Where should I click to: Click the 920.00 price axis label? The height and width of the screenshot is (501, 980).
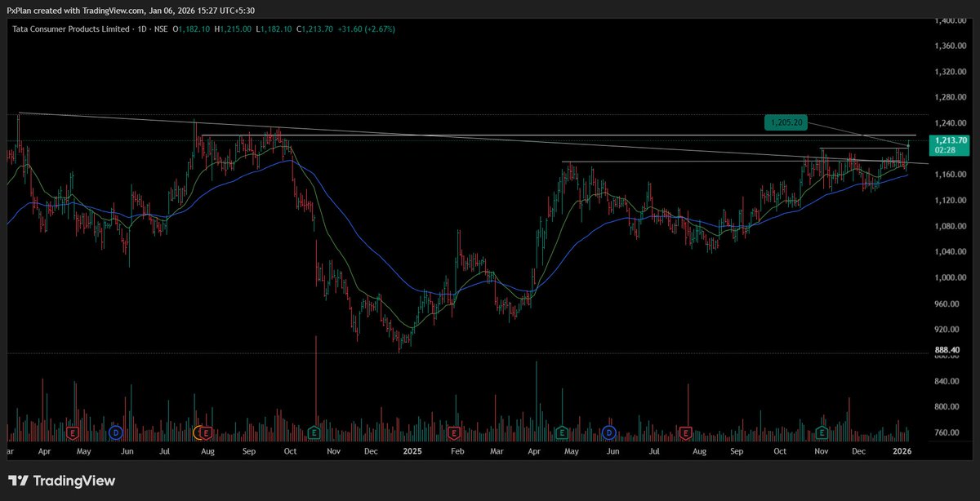pyautogui.click(x=947, y=330)
